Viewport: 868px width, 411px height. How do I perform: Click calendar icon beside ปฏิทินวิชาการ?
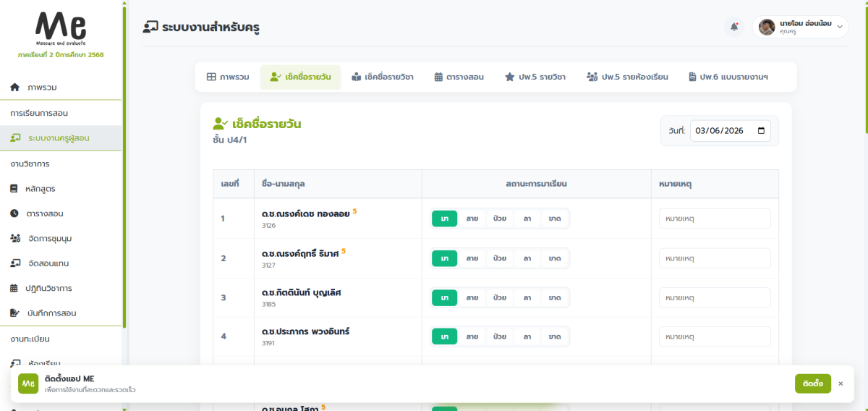coord(14,288)
